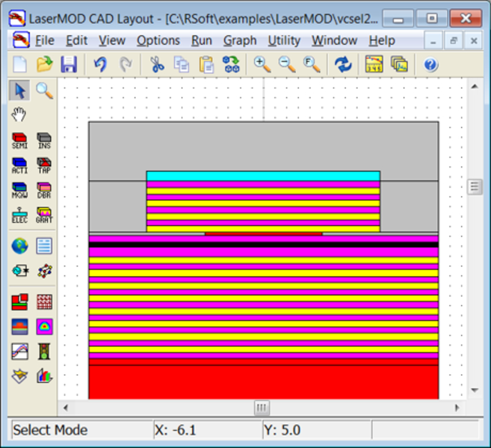
Task: Click the full-view zoom F icon
Action: coord(311,64)
